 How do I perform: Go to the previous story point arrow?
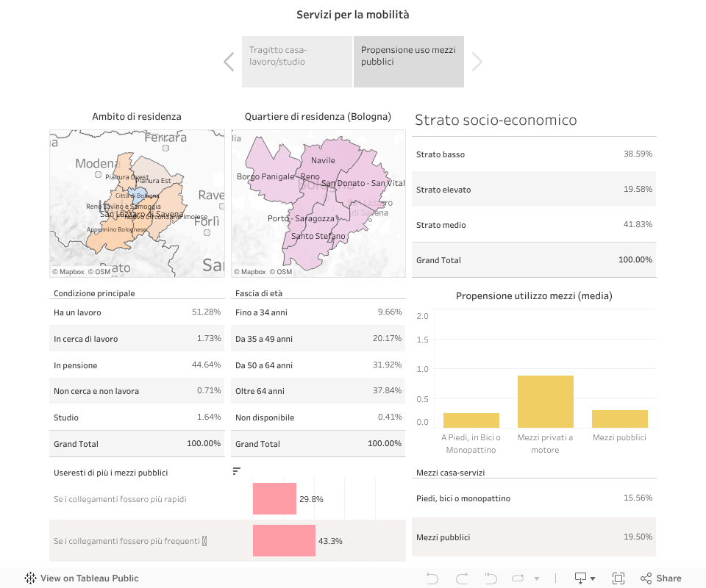coord(229,62)
